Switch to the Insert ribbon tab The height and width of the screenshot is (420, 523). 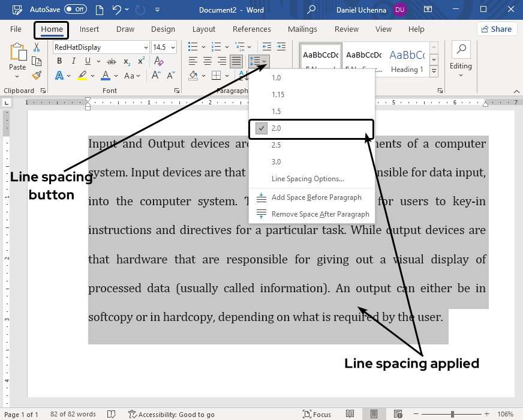click(x=89, y=29)
